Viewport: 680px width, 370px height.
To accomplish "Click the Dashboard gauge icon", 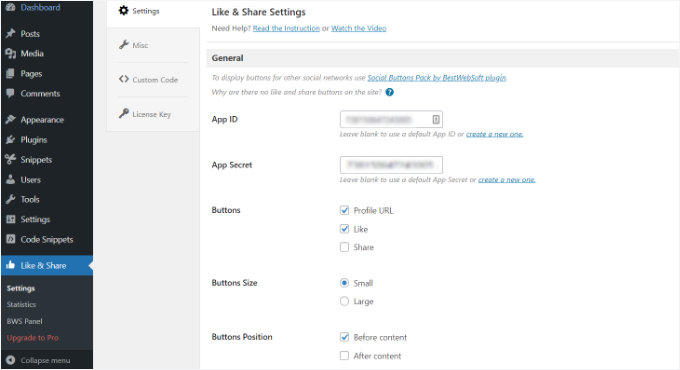I will (10, 7).
